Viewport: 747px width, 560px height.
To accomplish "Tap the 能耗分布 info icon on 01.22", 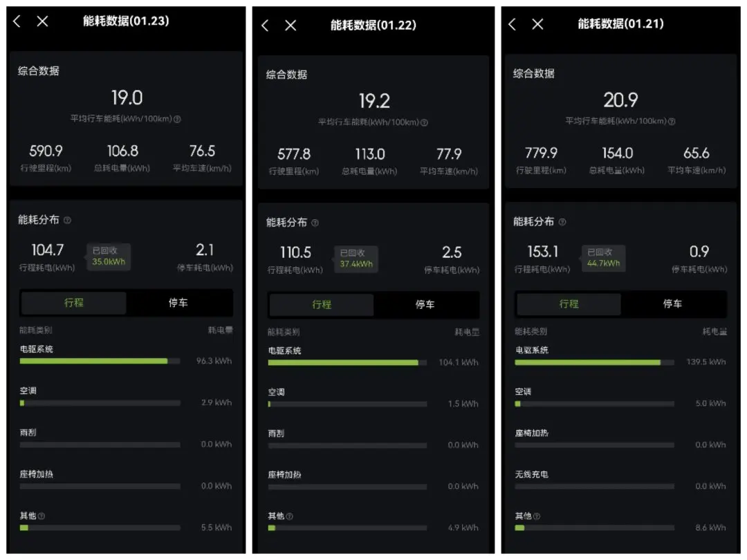I will pyautogui.click(x=315, y=223).
